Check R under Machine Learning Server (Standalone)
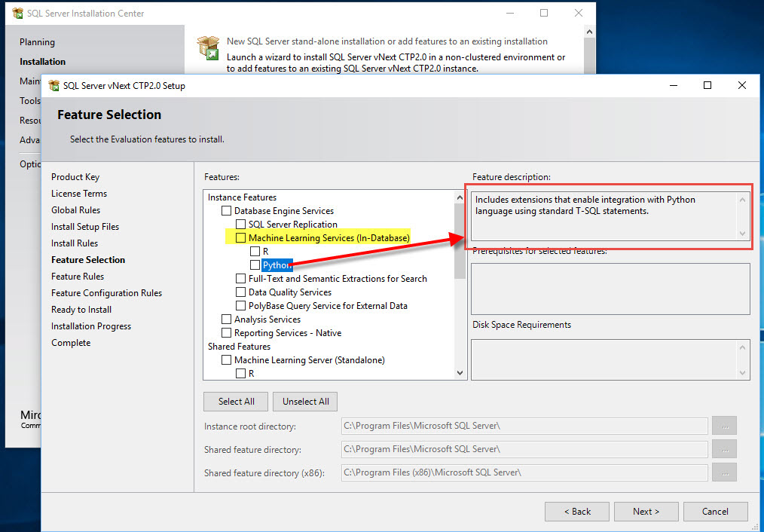 pos(240,374)
